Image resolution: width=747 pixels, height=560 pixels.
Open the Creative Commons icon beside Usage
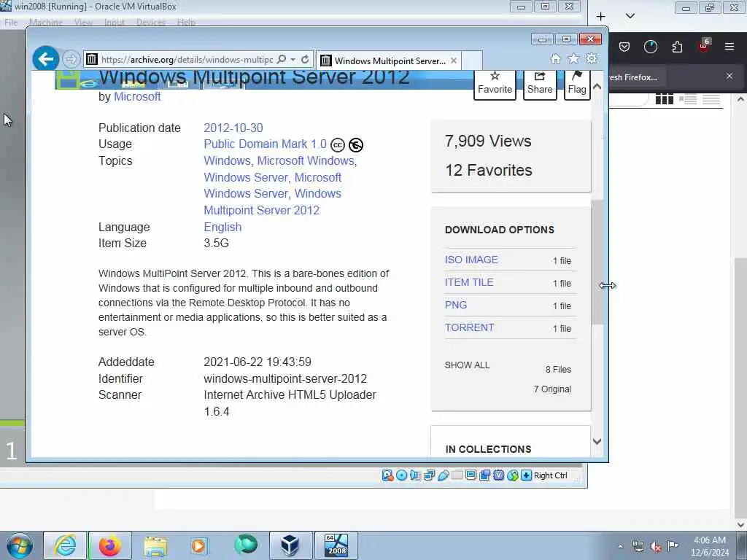tap(337, 145)
